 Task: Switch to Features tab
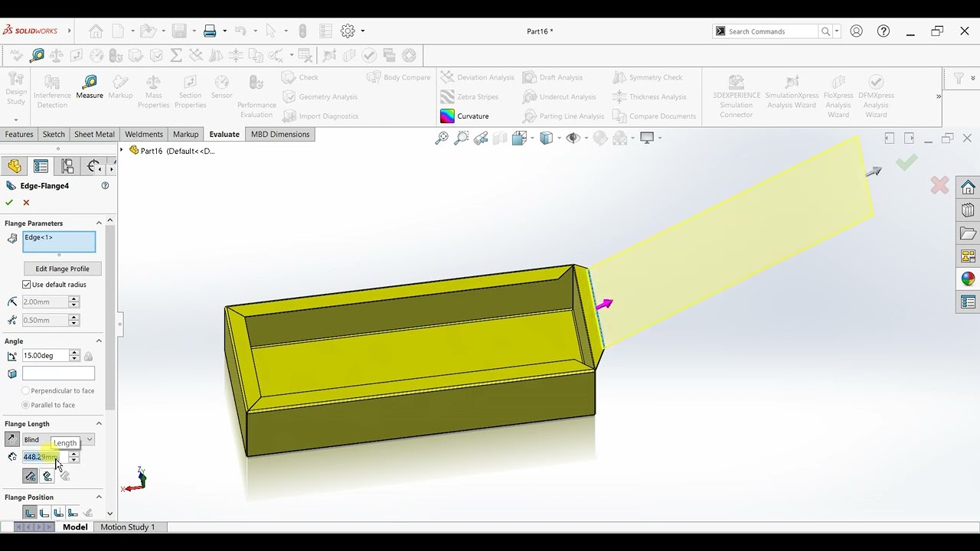click(x=19, y=134)
